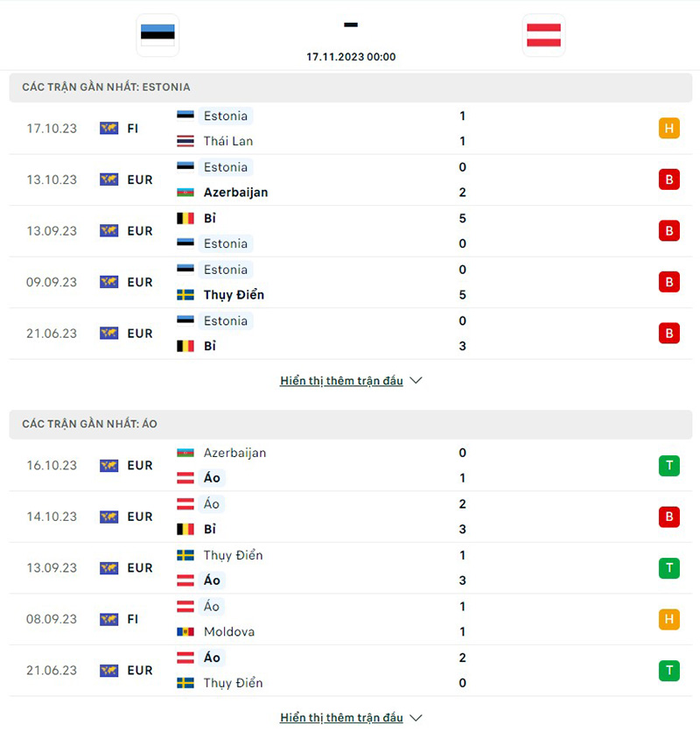
Task: Expand more matches chevron under Áo section
Action: [416, 718]
